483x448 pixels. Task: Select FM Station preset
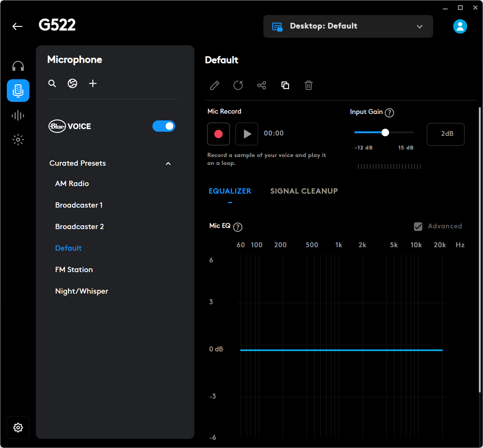pyautogui.click(x=74, y=269)
